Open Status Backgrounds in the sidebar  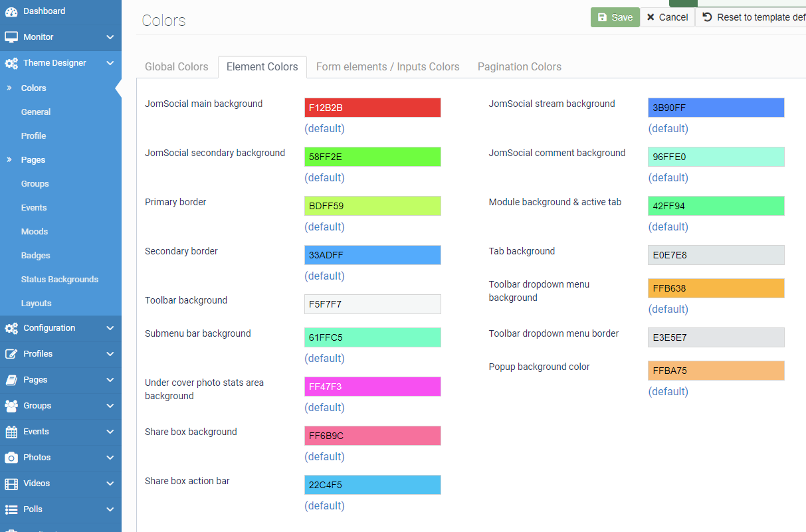[x=60, y=280]
